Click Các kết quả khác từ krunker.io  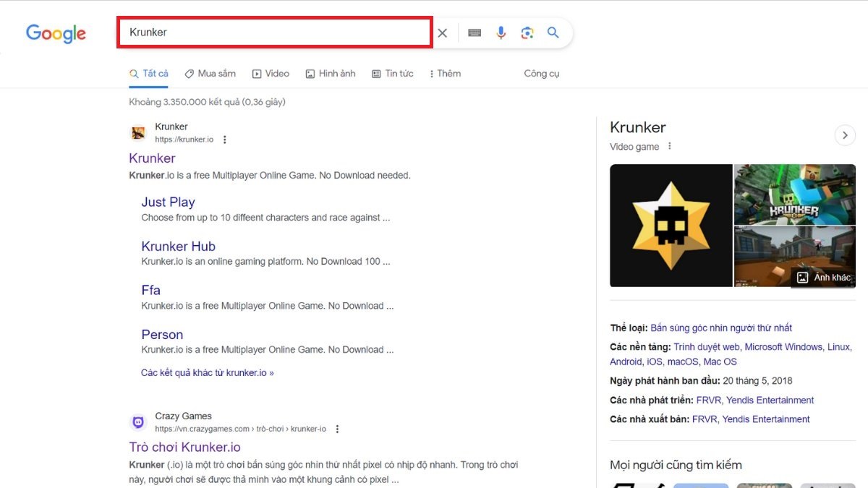pos(208,373)
